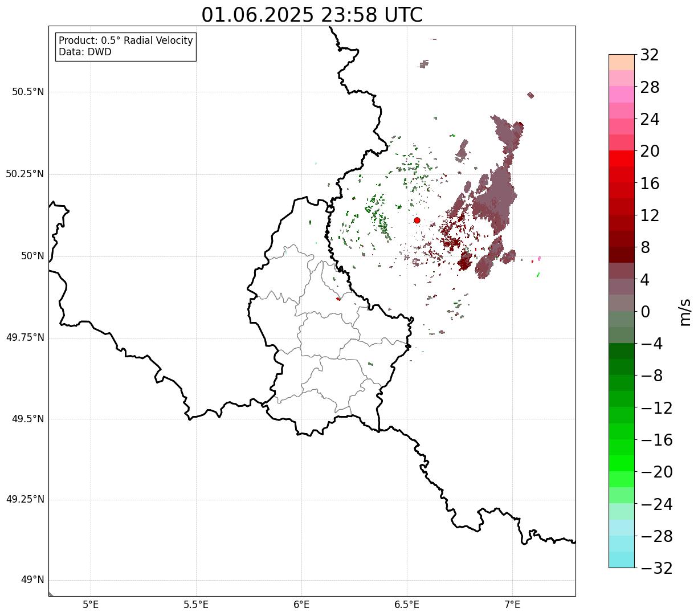Click the colorbar label '16'
This screenshot has width=698, height=616.
tap(650, 183)
